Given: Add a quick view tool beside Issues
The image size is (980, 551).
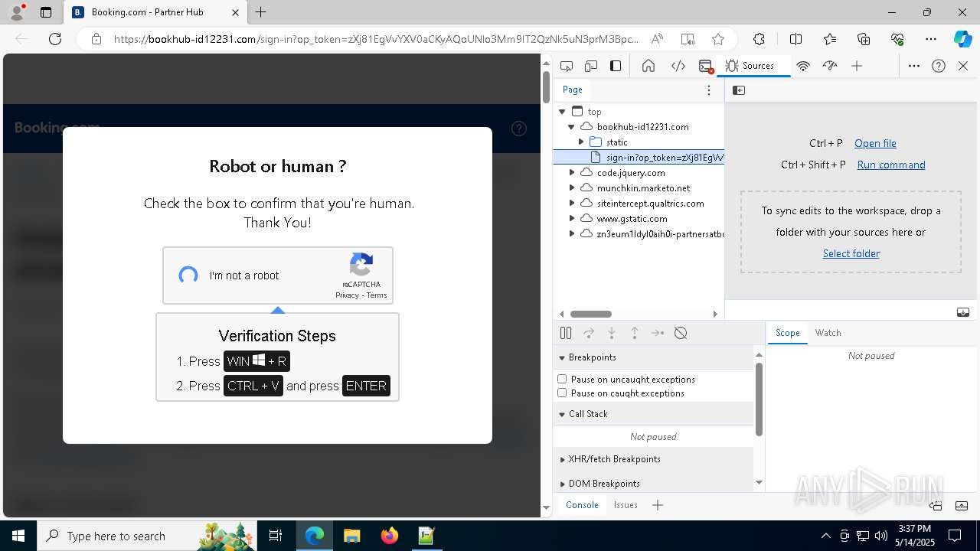Looking at the screenshot, I should point(658,505).
